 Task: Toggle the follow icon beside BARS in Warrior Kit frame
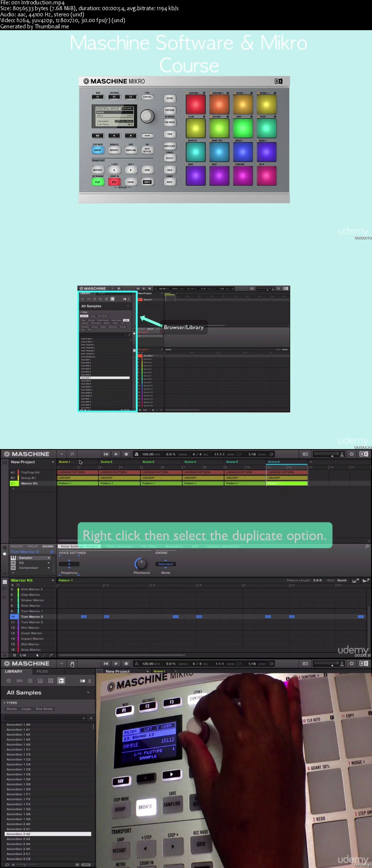pyautogui.click(x=239, y=454)
